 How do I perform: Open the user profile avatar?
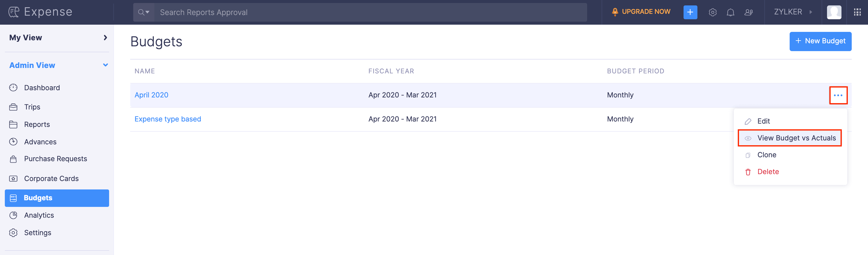click(x=834, y=12)
